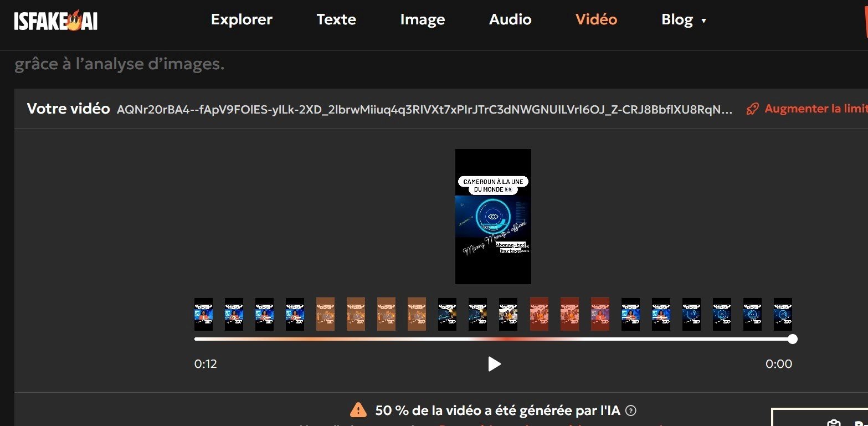Click the rocket icon beside Augmenter la limite

(752, 109)
